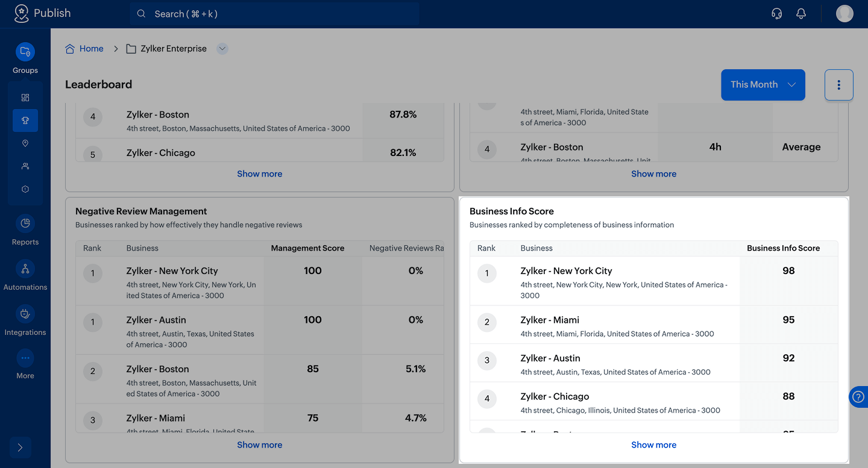Open the hexagon alert icon in sidebar
The width and height of the screenshot is (868, 468).
(25, 189)
